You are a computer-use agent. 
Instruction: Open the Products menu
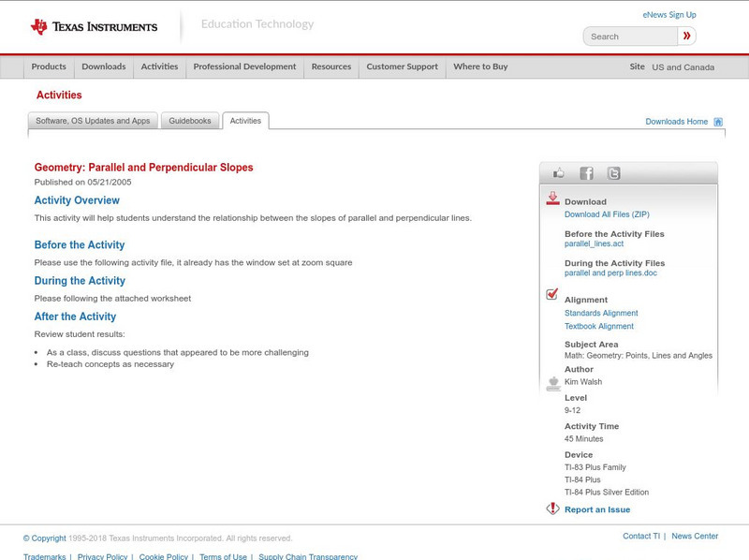pos(49,66)
